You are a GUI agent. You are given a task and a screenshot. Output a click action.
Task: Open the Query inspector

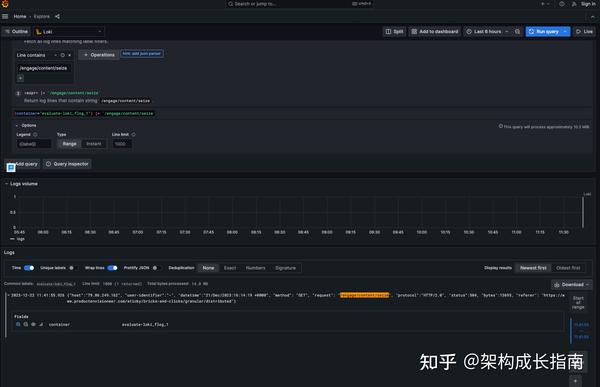(67, 164)
